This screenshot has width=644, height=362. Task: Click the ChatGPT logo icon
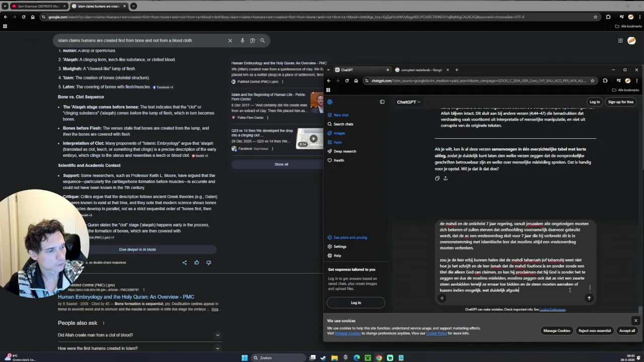[330, 102]
